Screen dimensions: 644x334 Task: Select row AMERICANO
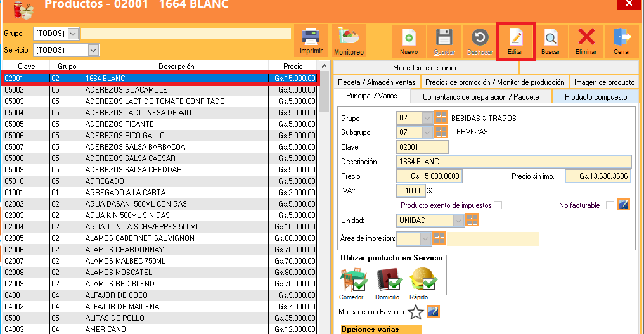[x=160, y=329]
